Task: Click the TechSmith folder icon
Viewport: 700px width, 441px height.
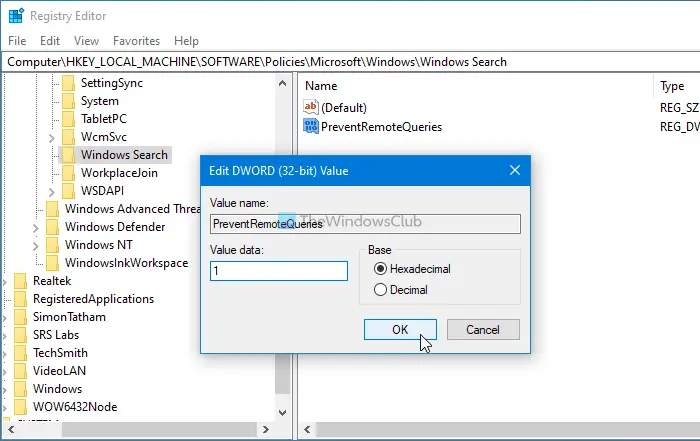Action: click(x=21, y=353)
